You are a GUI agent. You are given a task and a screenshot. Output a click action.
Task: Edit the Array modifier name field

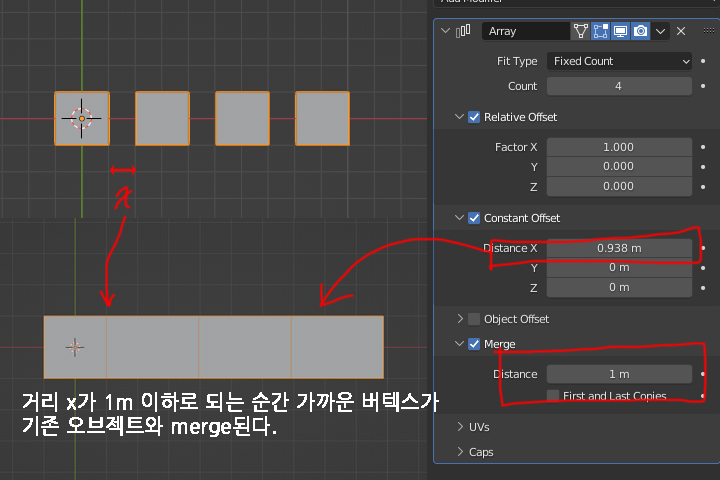(x=525, y=31)
